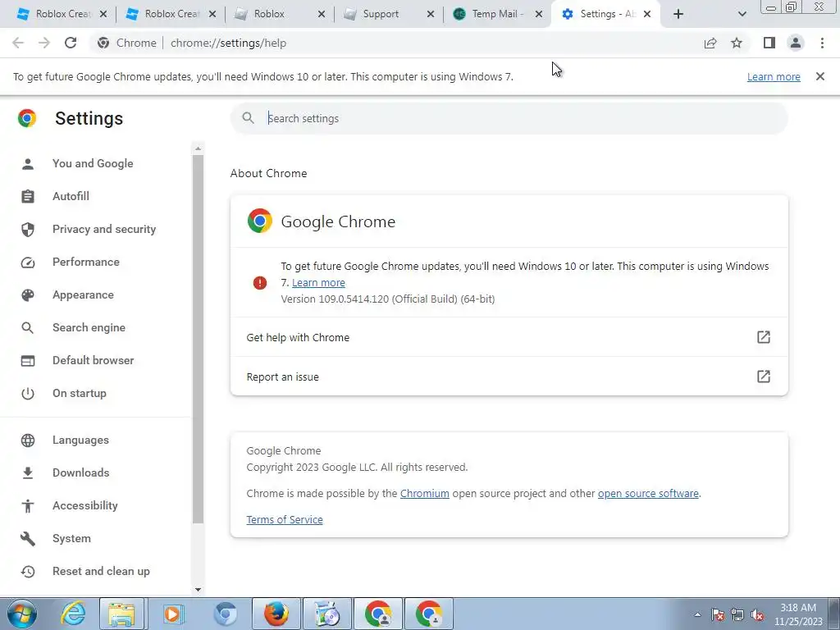The width and height of the screenshot is (840, 630).
Task: Click the taskbar clock and date
Action: pos(798,614)
